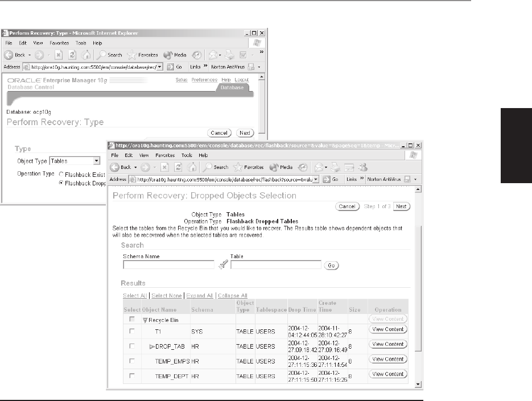Screen dimensions: 532x401
Task: Click View Content for T1 row
Action: click(x=388, y=329)
